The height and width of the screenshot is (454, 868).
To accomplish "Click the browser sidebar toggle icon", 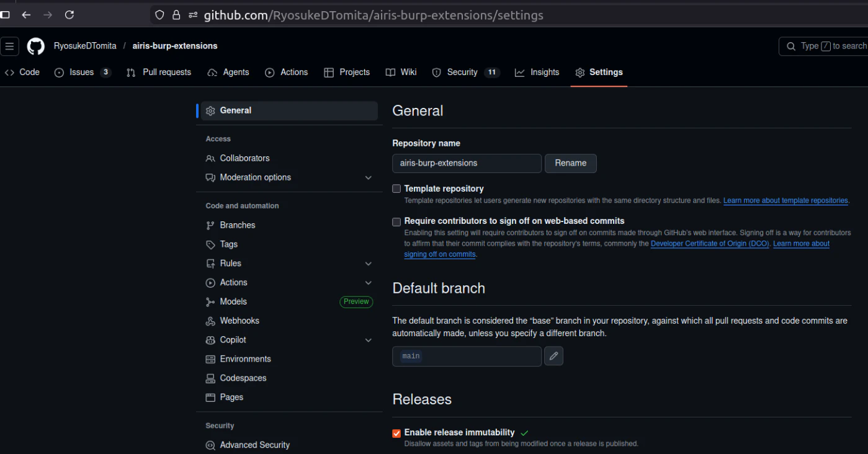I will [x=5, y=15].
